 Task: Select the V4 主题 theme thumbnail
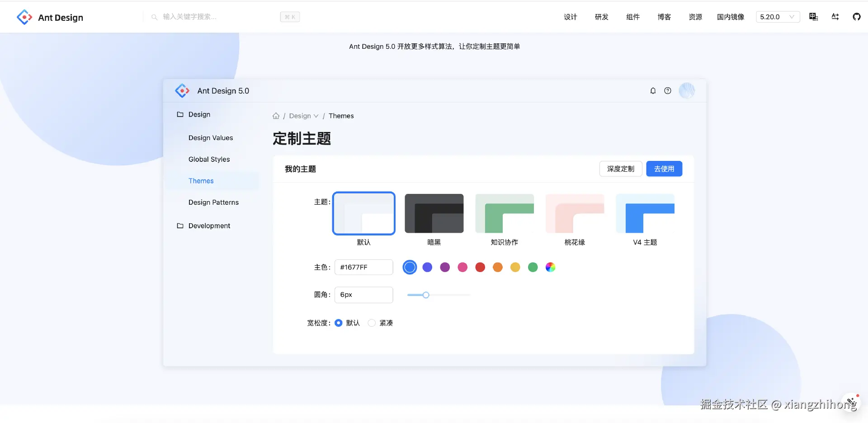(x=645, y=213)
